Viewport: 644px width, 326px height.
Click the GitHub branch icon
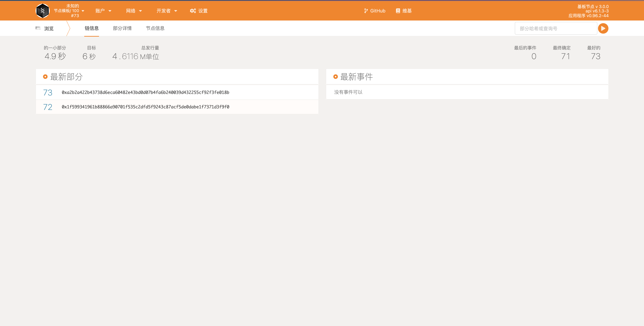click(366, 11)
